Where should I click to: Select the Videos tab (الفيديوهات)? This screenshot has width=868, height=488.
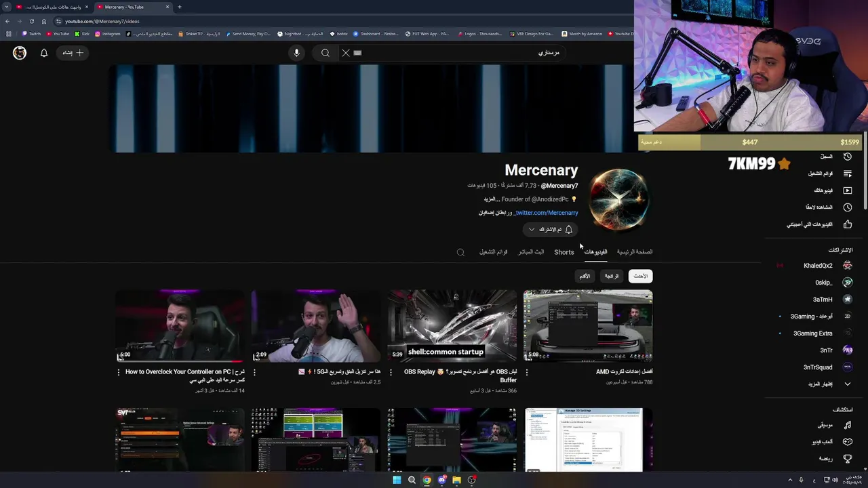tap(596, 252)
